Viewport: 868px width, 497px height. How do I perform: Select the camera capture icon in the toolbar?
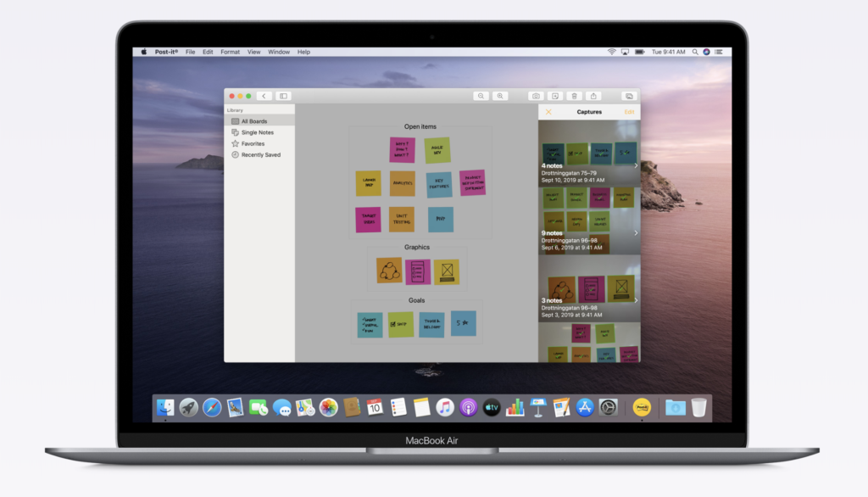pos(536,96)
